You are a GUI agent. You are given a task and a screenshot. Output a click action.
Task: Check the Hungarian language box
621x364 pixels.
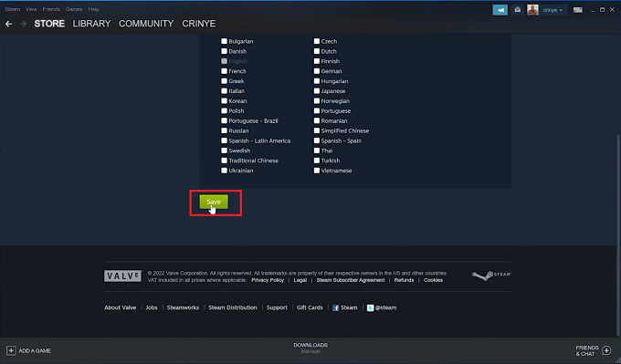pos(317,80)
